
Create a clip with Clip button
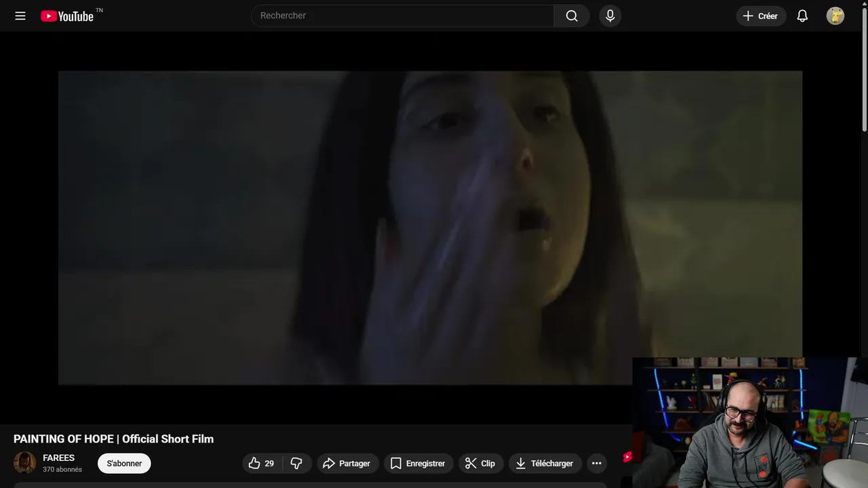coord(480,464)
